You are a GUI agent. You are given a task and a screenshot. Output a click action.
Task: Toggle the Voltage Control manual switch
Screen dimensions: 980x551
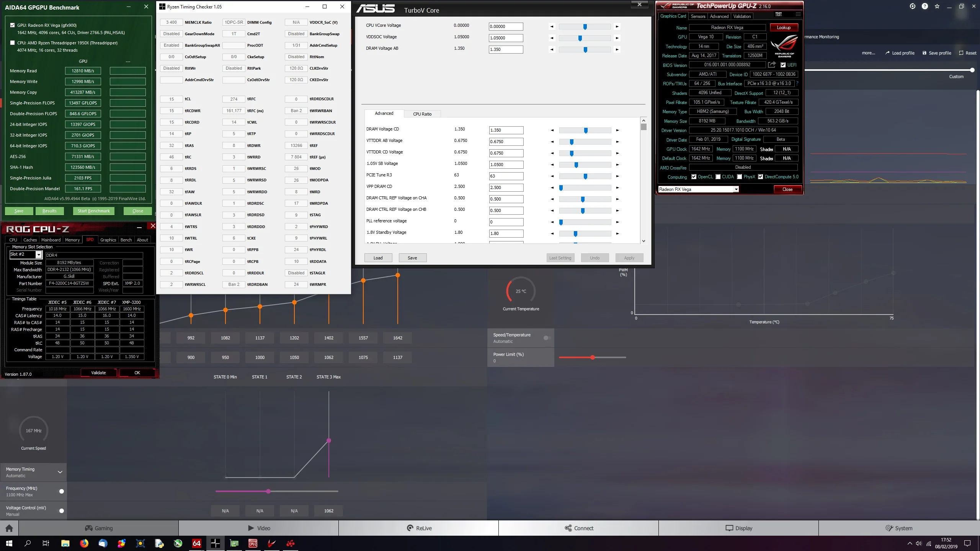click(61, 511)
